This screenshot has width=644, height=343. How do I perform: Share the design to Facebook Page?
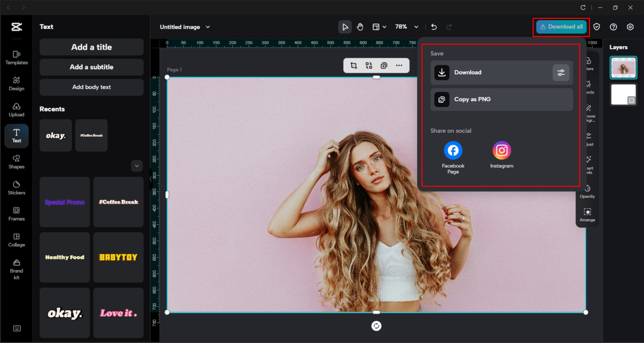click(x=453, y=150)
